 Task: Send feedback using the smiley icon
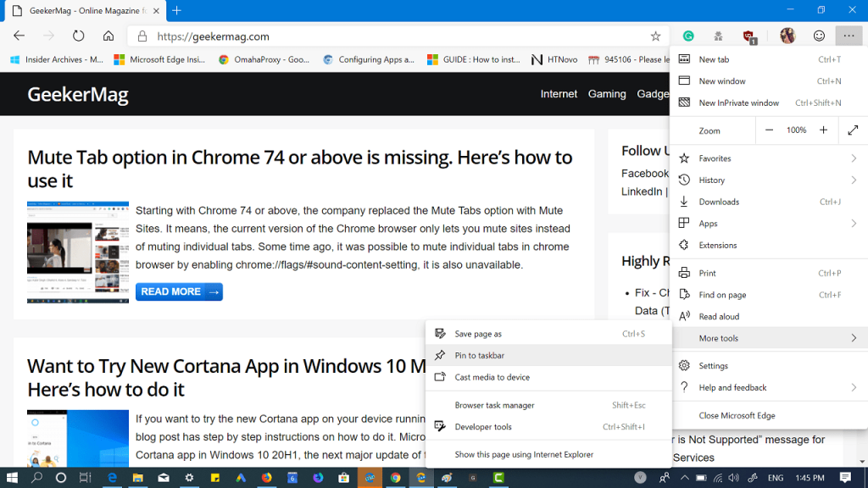click(819, 36)
